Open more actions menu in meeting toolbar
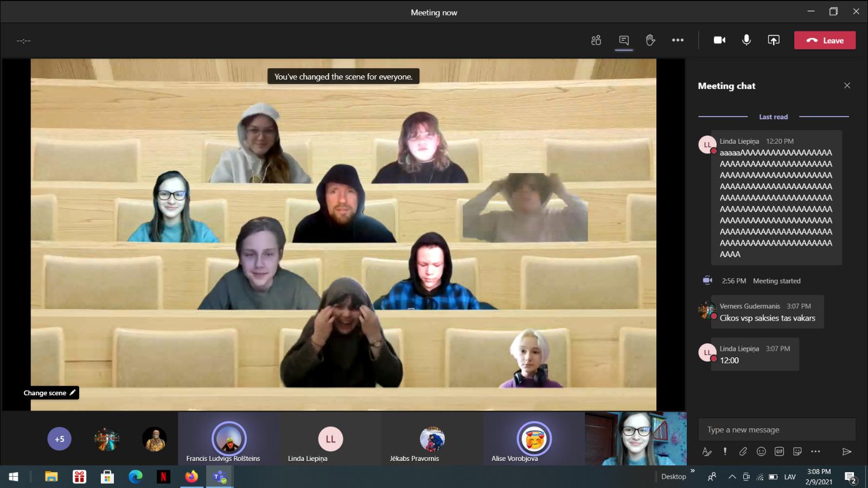 click(x=678, y=40)
